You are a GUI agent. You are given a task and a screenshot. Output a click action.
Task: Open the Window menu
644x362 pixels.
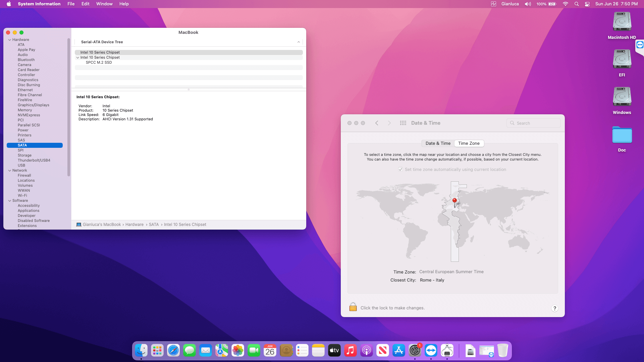(104, 4)
